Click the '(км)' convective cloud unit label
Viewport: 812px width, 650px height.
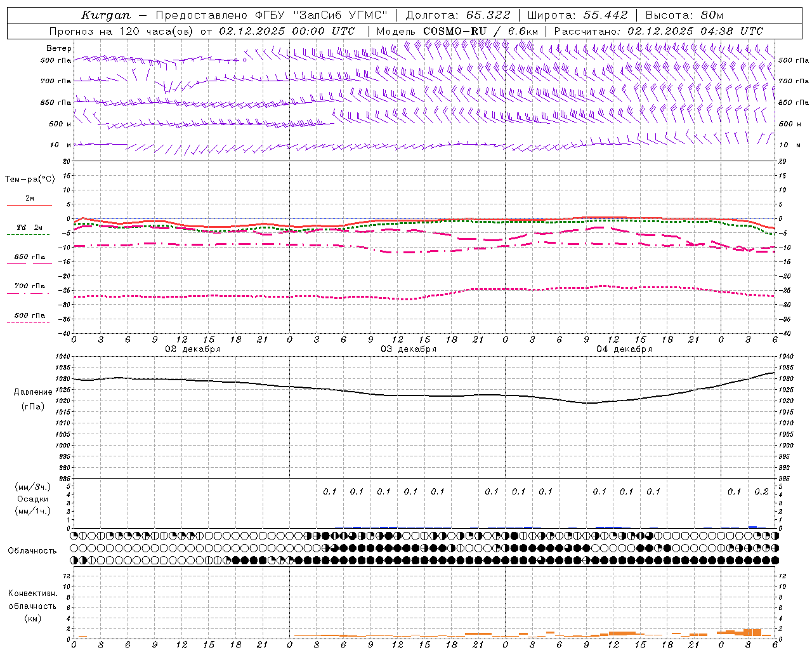pos(32,619)
